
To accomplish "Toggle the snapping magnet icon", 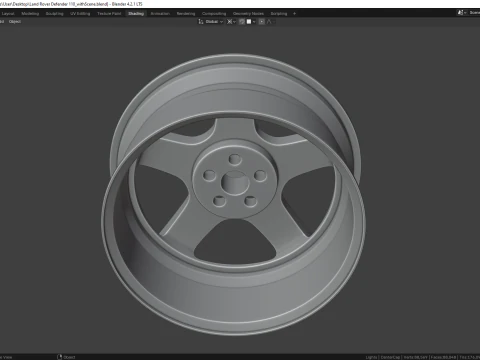I will [242, 22].
